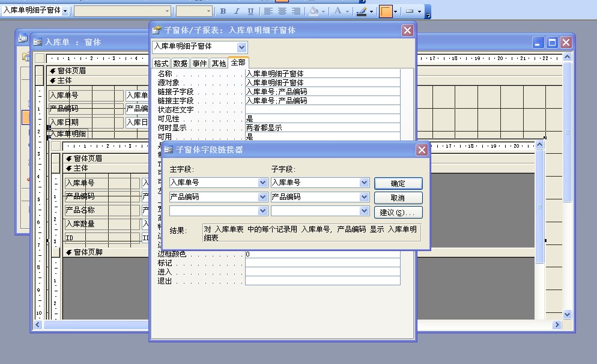Switch to the 其他 tab
The width and height of the screenshot is (597, 364).
pos(219,63)
